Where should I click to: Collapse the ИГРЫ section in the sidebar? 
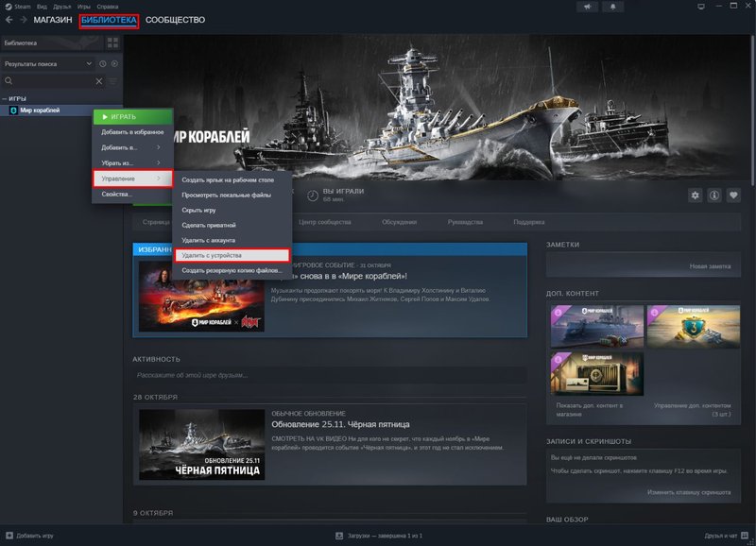[x=8, y=97]
